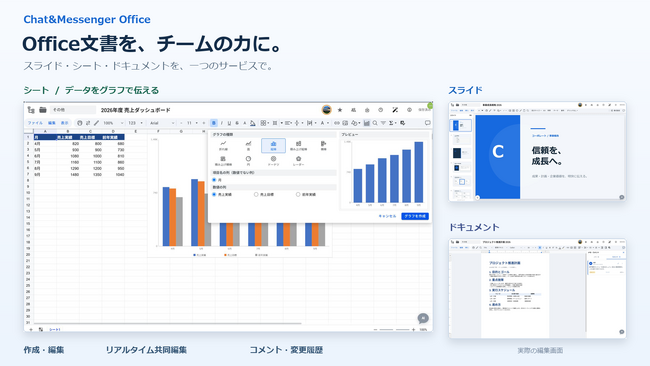Open the 編集 menu
Image resolution: width=650 pixels, height=366 pixels.
[52, 123]
